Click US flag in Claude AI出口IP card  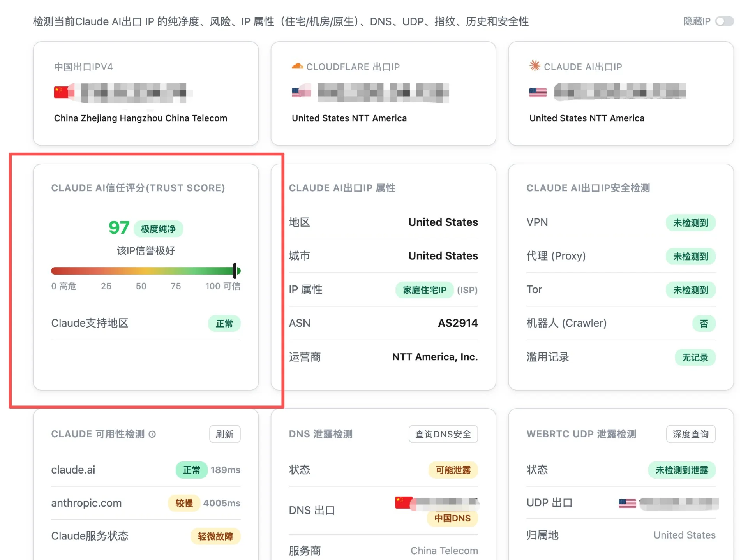538,92
